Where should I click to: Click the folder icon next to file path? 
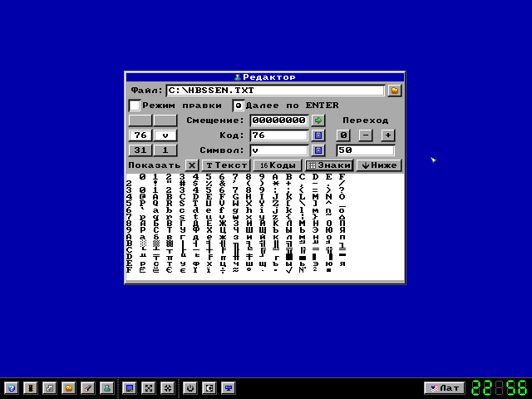(395, 91)
